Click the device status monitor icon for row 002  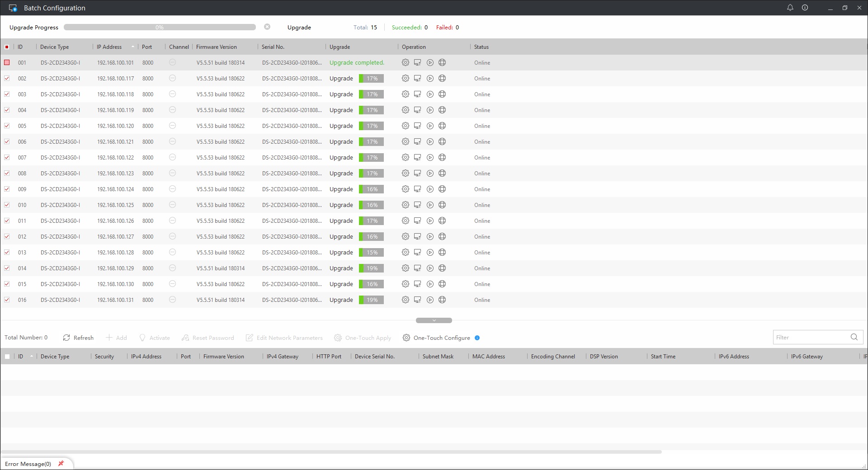click(417, 78)
